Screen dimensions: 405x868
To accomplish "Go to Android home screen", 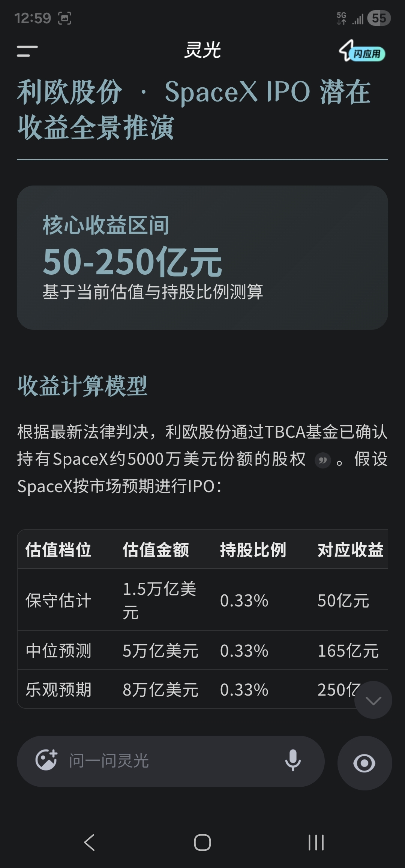I will coord(202,843).
